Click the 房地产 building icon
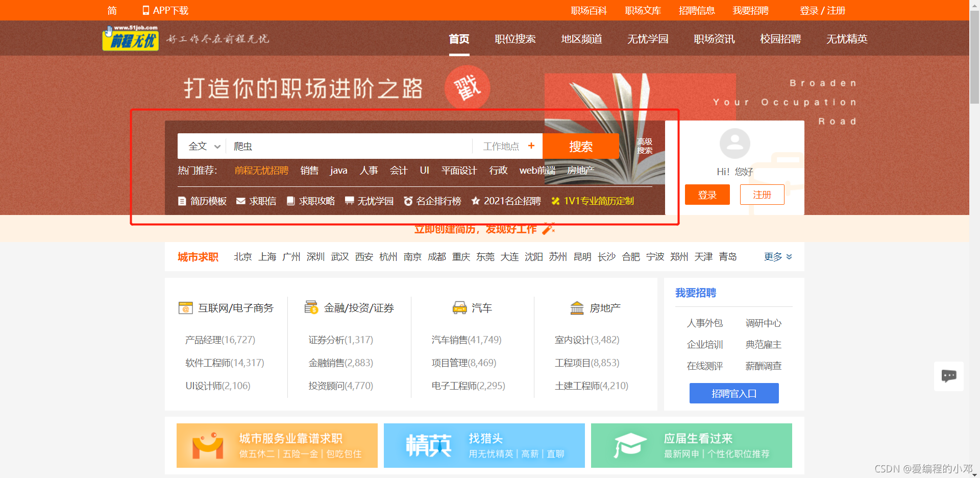Viewport: 980px width, 478px height. coord(577,308)
